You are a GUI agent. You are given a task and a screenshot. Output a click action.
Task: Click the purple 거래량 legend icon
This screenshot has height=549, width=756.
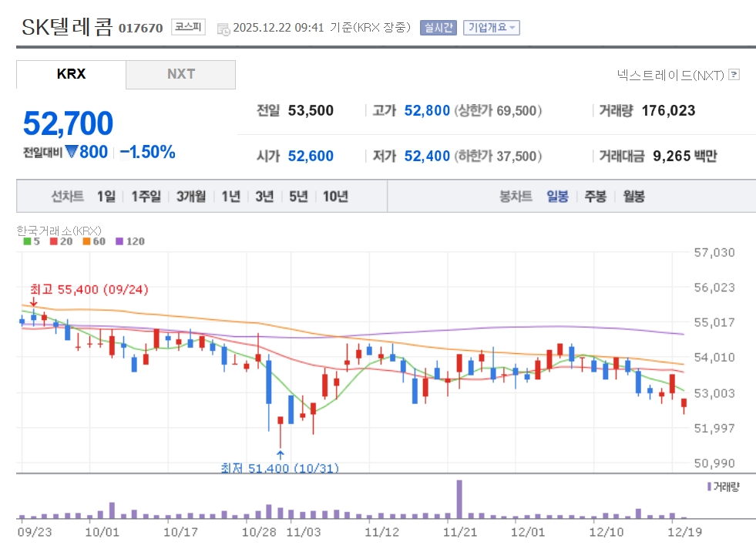click(709, 487)
